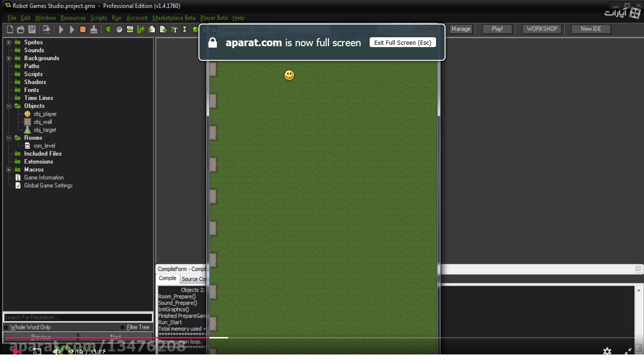The width and height of the screenshot is (644, 362).
Task: Save the project using the floppy icon
Action: (32, 29)
